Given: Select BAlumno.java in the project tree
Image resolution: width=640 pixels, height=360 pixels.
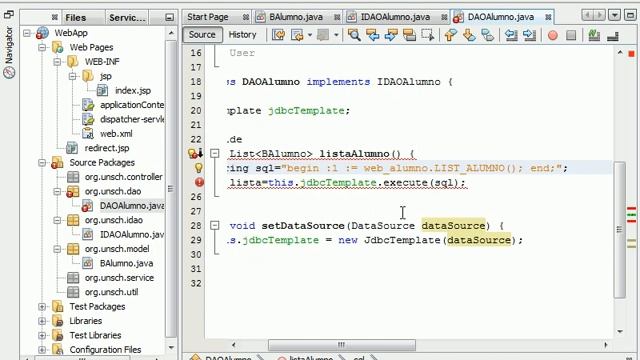Looking at the screenshot, I should [127, 263].
